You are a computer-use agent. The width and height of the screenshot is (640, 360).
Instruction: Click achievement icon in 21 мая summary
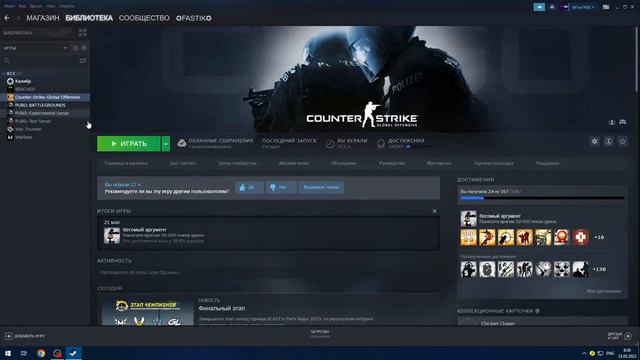[x=112, y=236]
